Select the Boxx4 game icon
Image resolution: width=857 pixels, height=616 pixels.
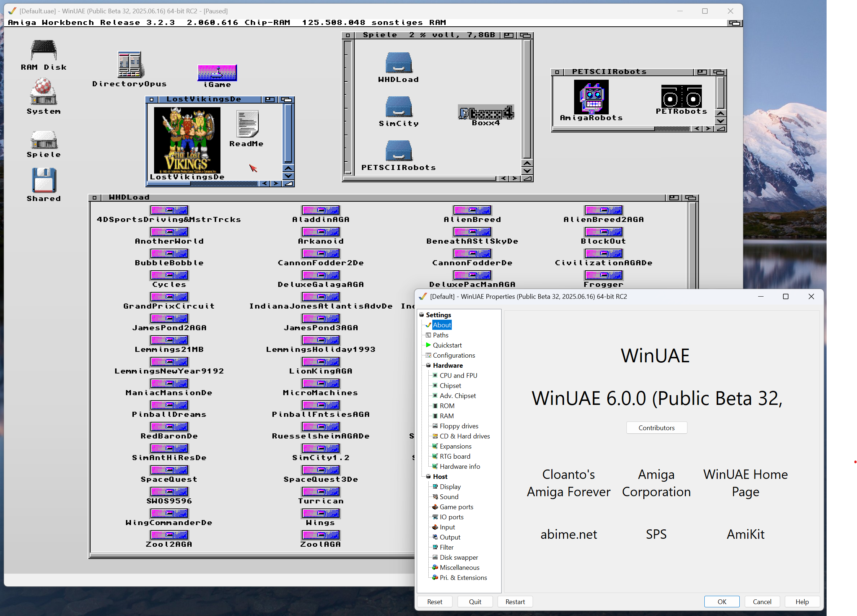click(486, 112)
